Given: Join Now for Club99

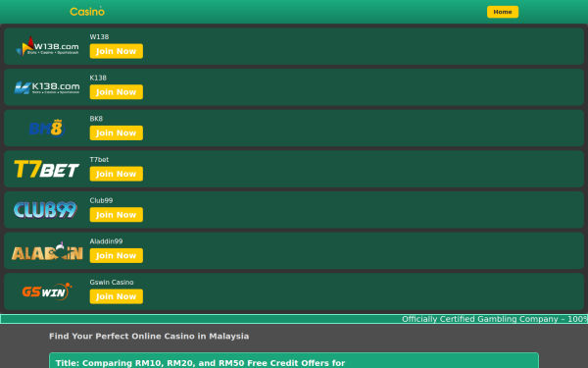Looking at the screenshot, I should [x=117, y=215].
